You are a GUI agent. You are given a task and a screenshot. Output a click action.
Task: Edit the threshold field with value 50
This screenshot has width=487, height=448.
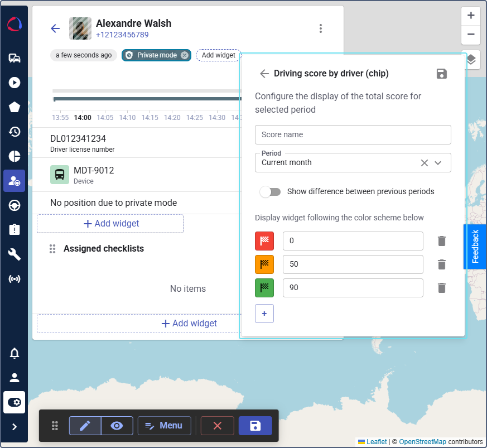[353, 264]
